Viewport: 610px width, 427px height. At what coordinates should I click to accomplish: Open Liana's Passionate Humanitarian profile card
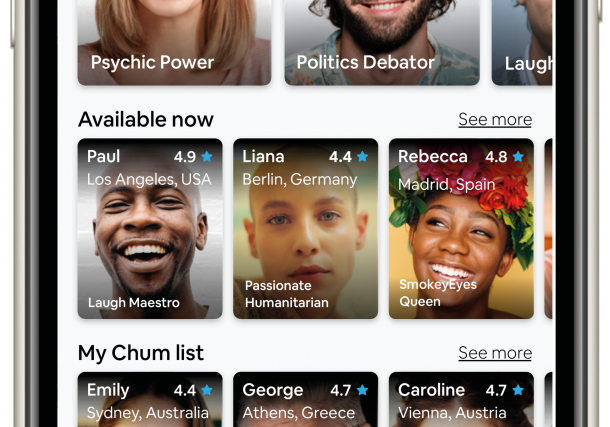306,229
